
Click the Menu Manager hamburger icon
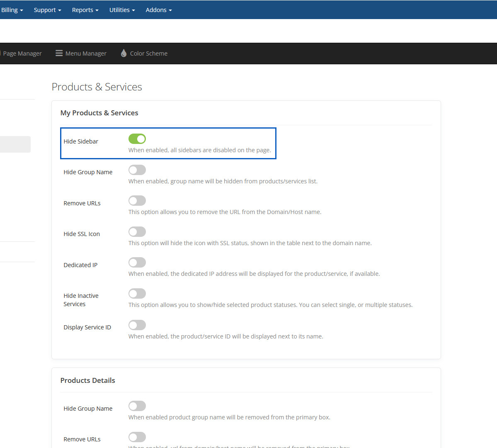click(59, 53)
